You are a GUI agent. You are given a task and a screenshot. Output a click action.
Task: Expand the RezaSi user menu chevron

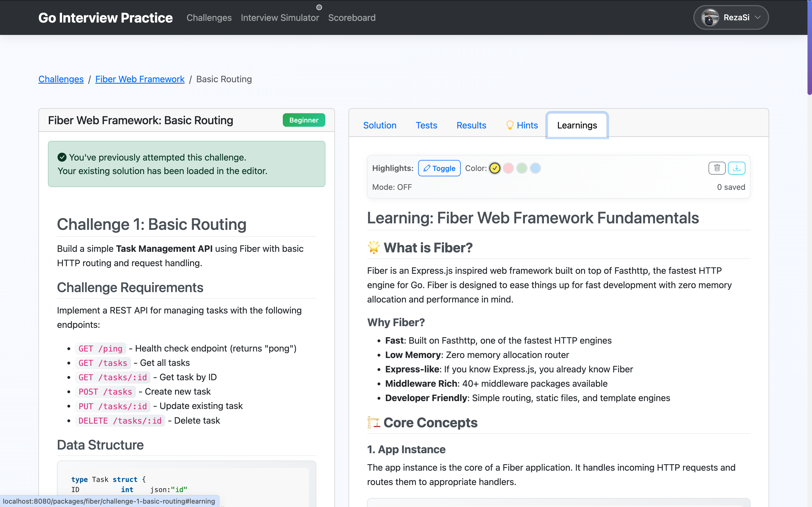(x=758, y=17)
